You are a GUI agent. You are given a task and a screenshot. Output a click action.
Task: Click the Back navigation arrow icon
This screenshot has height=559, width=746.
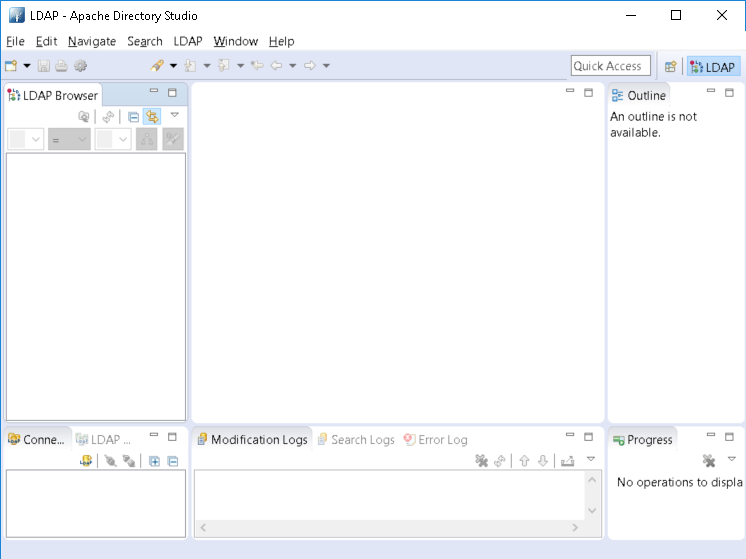[276, 66]
